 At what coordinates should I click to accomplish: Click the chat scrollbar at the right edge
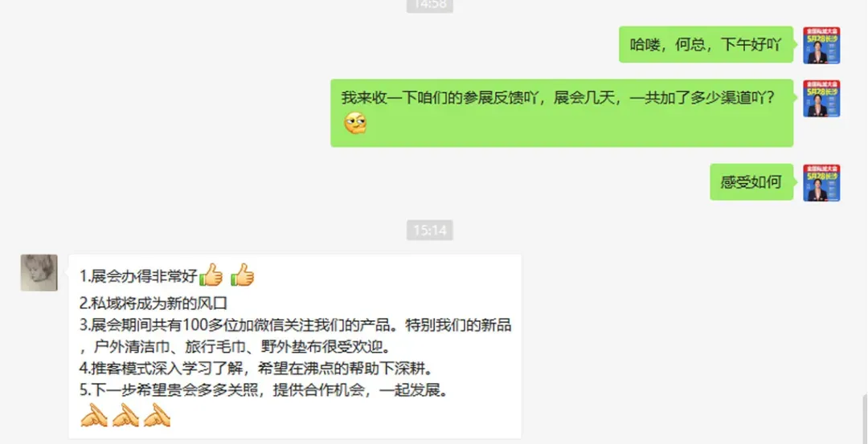[x=864, y=418]
